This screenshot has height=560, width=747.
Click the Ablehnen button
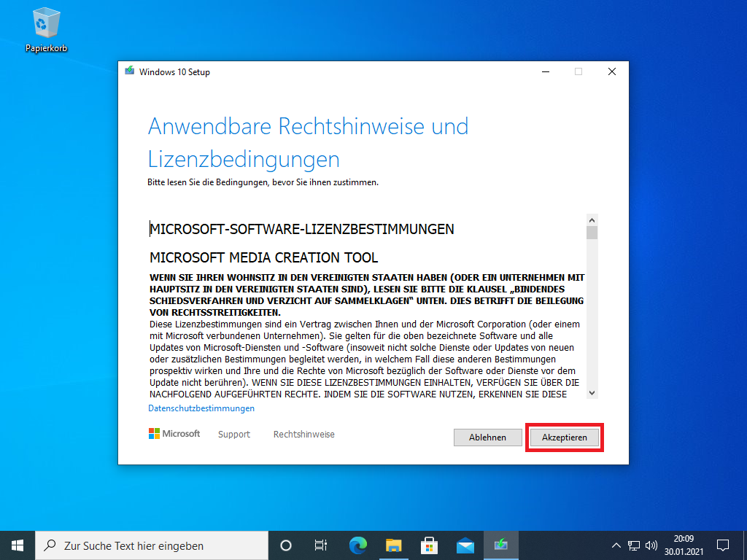click(x=487, y=437)
